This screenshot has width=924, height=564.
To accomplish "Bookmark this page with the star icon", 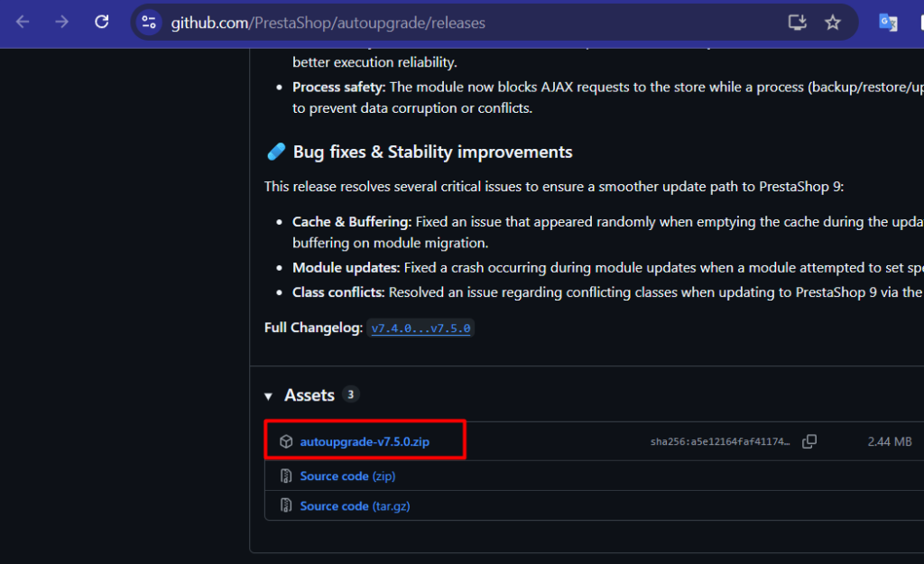I will click(832, 23).
